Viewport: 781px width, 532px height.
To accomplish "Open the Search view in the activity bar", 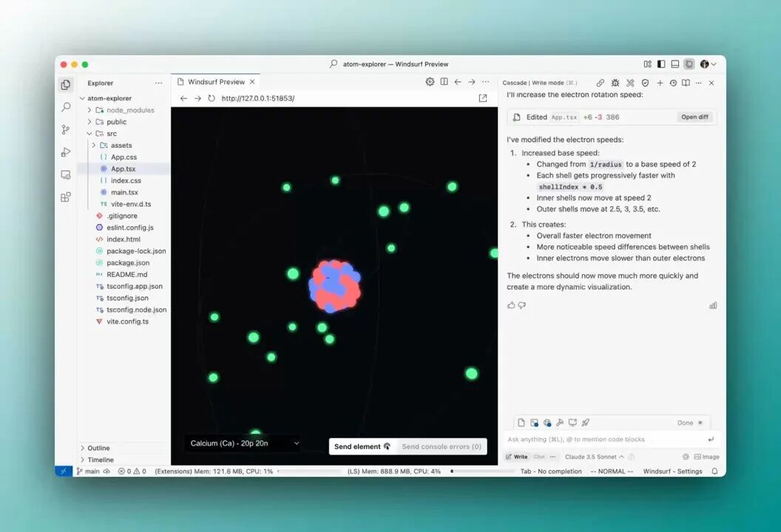I will (x=66, y=107).
